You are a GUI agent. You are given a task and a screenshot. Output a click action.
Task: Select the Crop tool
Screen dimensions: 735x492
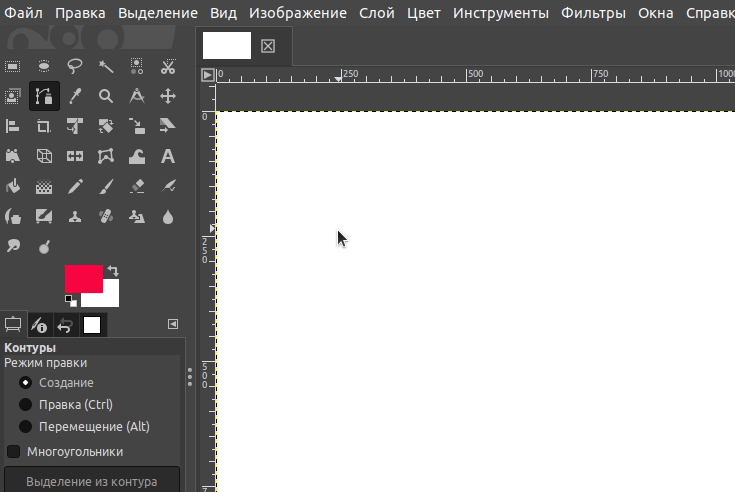point(44,127)
